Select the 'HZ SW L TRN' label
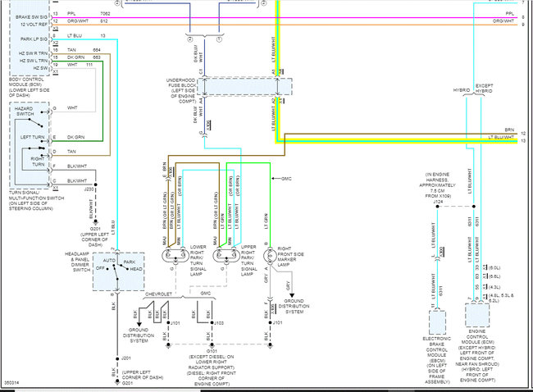This screenshot has width=533, height=392. [x=34, y=61]
